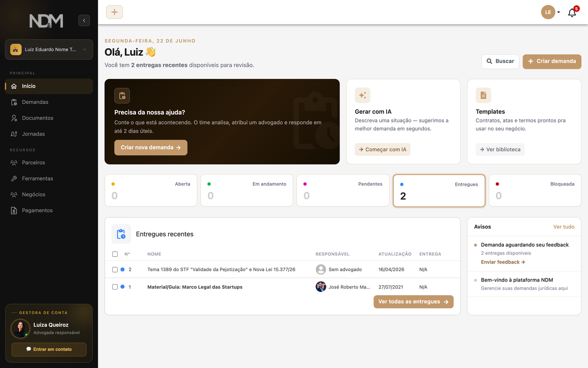The image size is (588, 368).
Task: Click the Entregues recentes clipboard icon
Action: click(121, 234)
